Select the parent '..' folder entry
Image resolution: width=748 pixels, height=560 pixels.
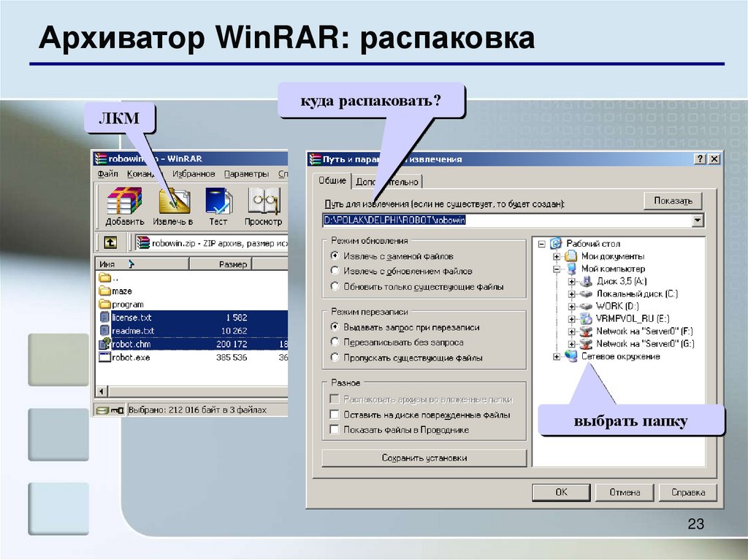tap(109, 277)
